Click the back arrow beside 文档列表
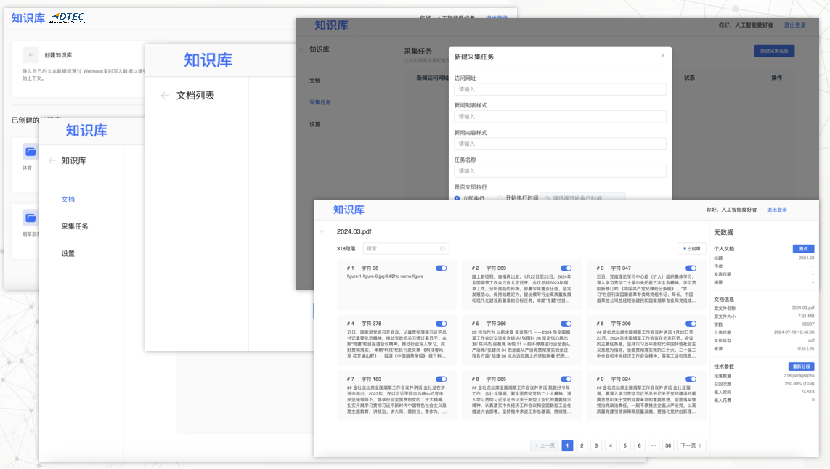Screen dimensions: 830x469 coord(164,96)
